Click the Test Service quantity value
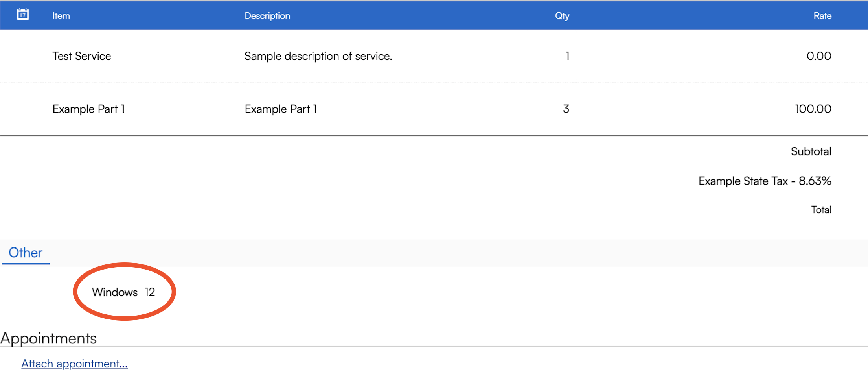This screenshot has width=868, height=373. point(567,56)
